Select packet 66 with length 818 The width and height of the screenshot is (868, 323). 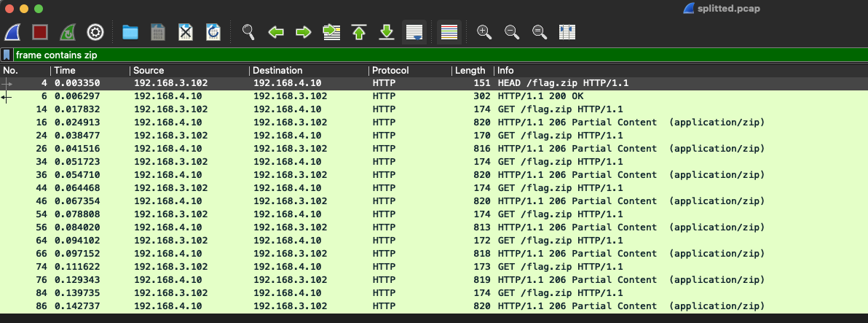click(x=434, y=254)
